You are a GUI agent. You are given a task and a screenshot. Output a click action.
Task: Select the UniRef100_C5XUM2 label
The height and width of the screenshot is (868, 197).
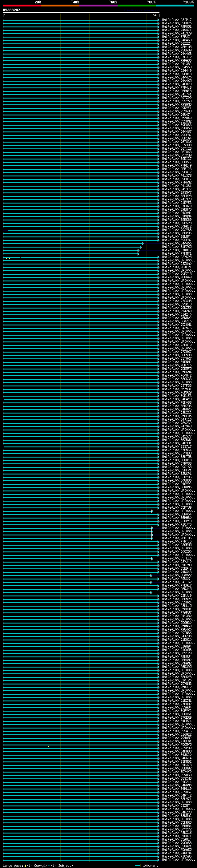coord(176,121)
